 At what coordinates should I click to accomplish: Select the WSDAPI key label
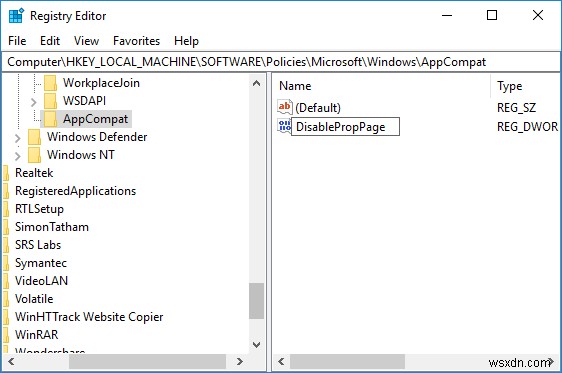click(x=85, y=101)
